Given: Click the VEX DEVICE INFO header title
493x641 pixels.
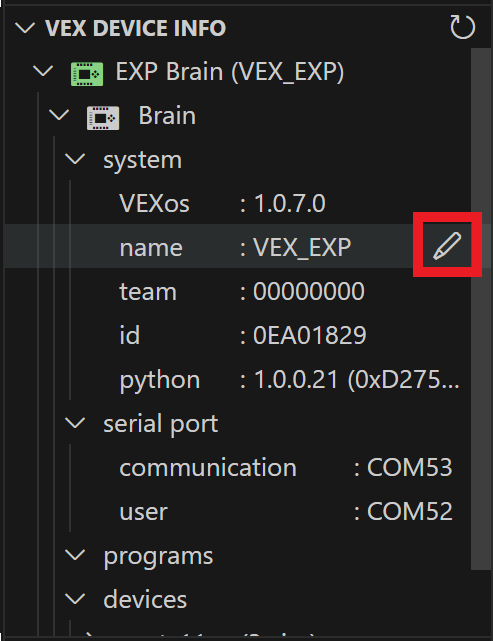Looking at the screenshot, I should [135, 28].
